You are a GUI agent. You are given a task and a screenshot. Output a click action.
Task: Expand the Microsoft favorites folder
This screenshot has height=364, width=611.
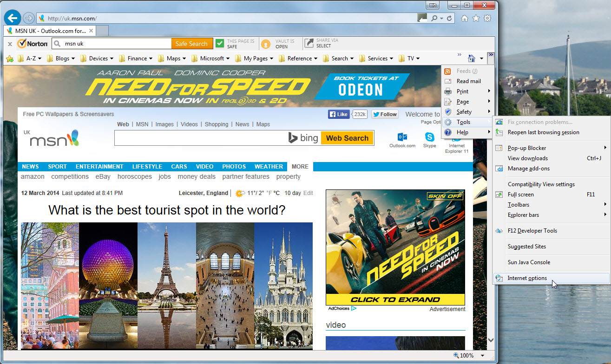tap(211, 58)
